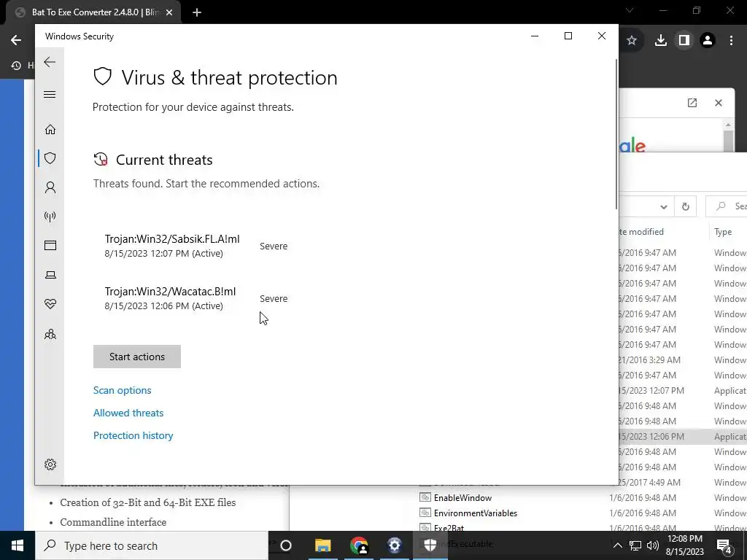The image size is (747, 560).
Task: Open App & browser control icon
Action: click(50, 245)
